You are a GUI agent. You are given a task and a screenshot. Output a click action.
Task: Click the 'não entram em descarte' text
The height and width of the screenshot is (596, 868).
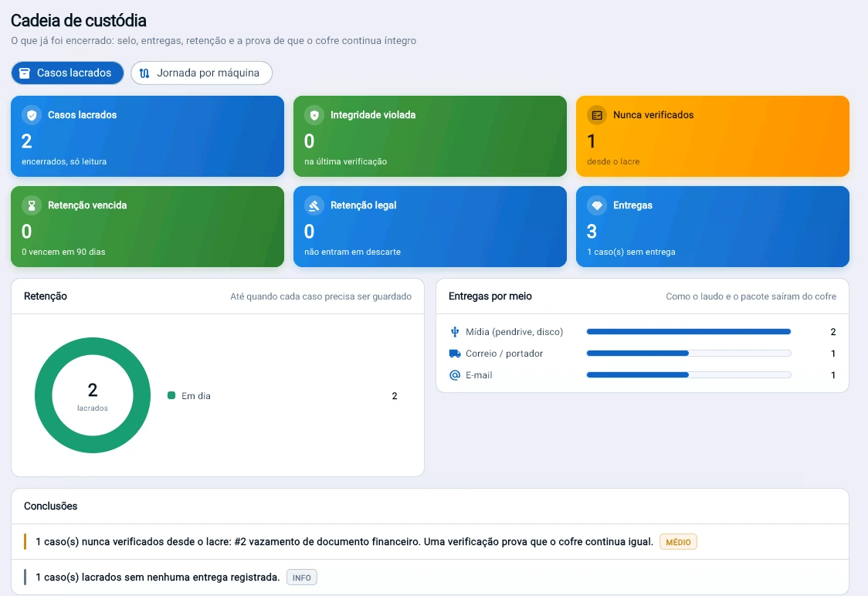coord(353,252)
